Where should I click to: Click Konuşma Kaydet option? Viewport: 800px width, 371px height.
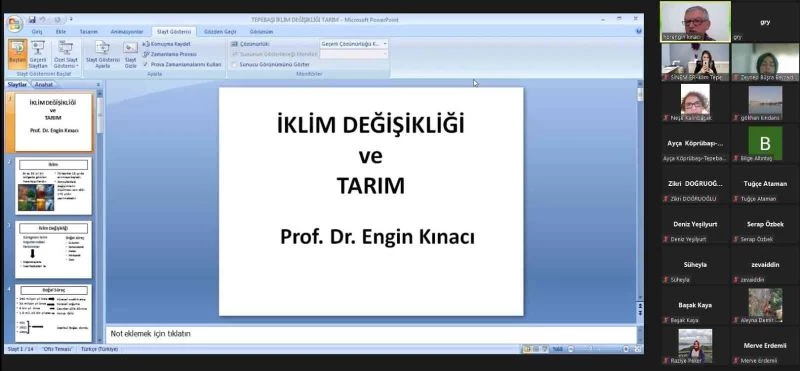(x=166, y=44)
